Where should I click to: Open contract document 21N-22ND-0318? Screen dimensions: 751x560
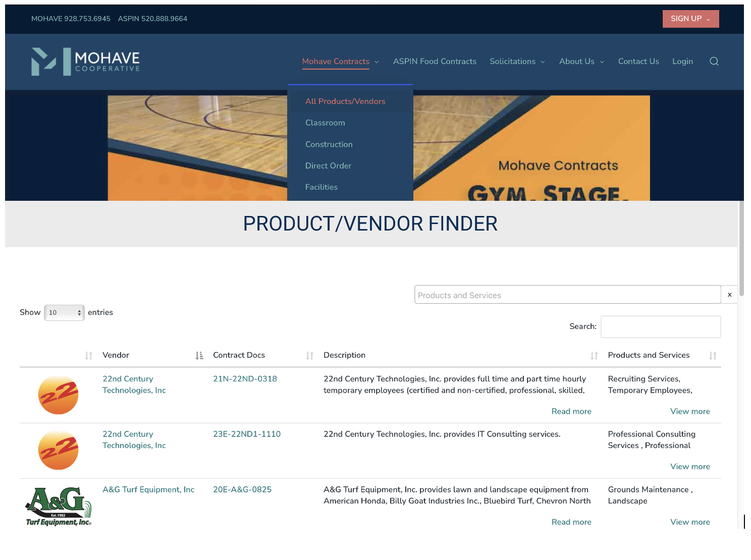tap(245, 379)
